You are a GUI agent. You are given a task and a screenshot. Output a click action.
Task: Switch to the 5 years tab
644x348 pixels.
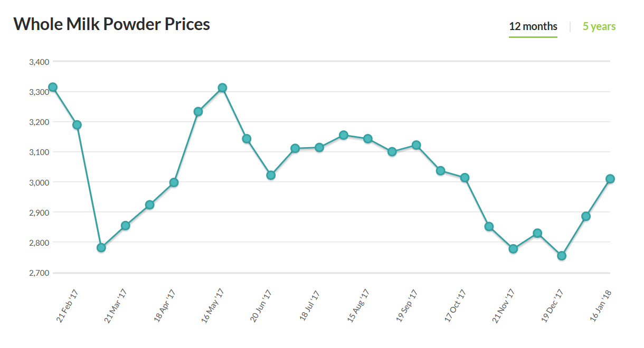click(599, 26)
